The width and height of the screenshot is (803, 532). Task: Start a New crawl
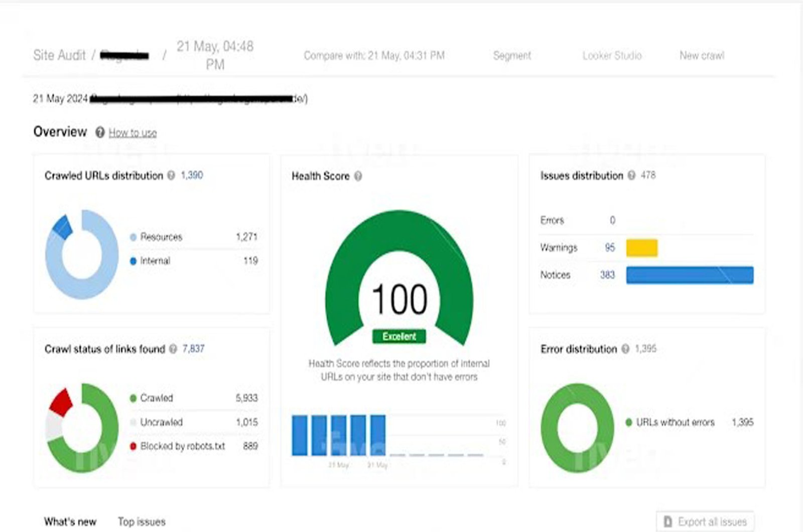[x=702, y=56]
